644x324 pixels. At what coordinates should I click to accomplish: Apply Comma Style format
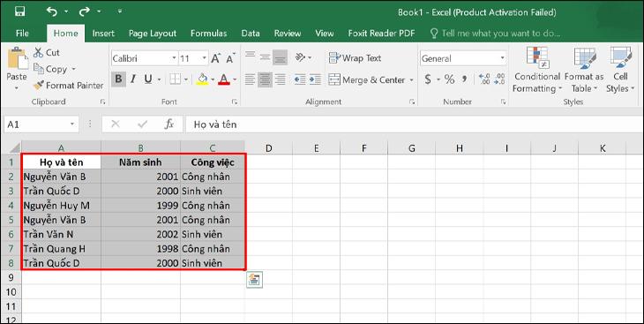[465, 79]
